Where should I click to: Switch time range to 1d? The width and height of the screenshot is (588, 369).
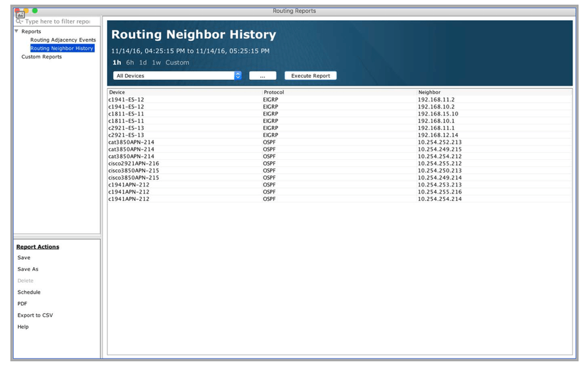tap(143, 62)
